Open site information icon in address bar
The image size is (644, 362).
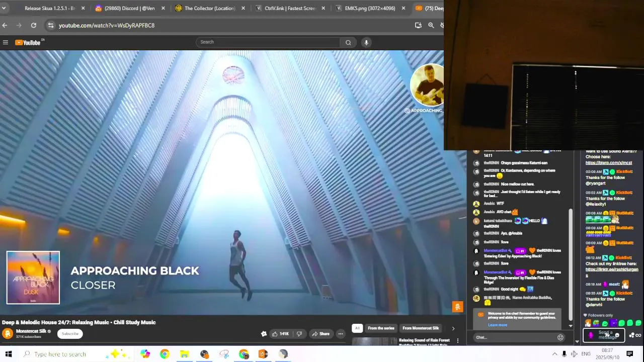click(x=50, y=25)
